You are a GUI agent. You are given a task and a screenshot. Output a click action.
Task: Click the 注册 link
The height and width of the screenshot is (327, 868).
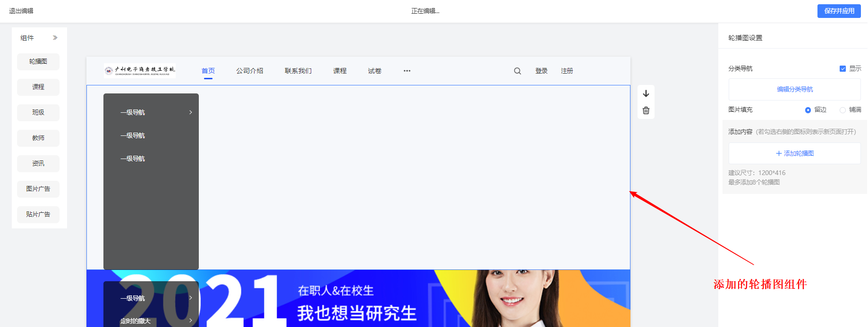[x=567, y=71]
